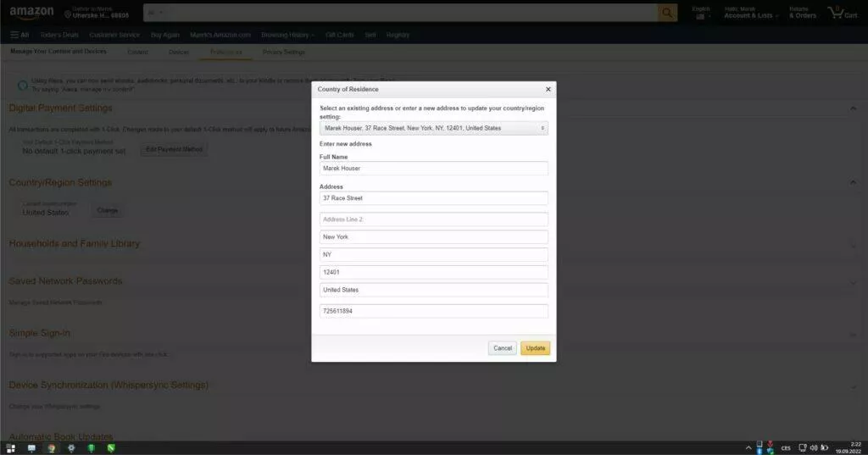Open the search category All dropdown
The width and height of the screenshot is (868, 455).
pyautogui.click(x=154, y=13)
